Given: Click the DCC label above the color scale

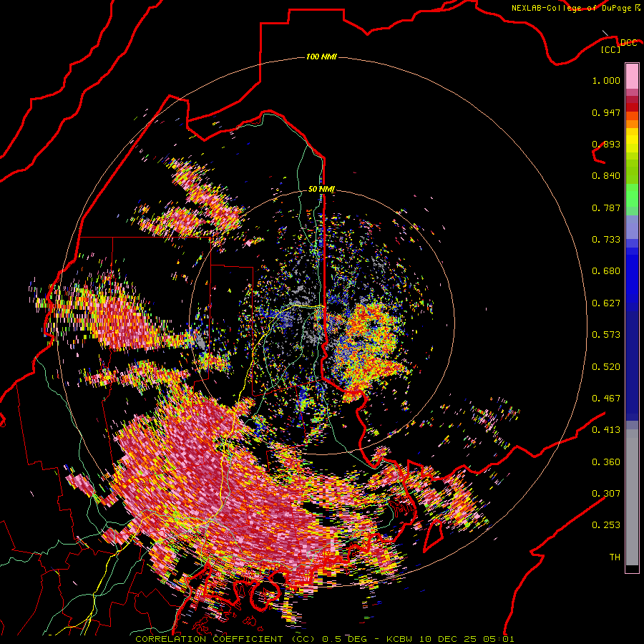Looking at the screenshot, I should (x=628, y=43).
